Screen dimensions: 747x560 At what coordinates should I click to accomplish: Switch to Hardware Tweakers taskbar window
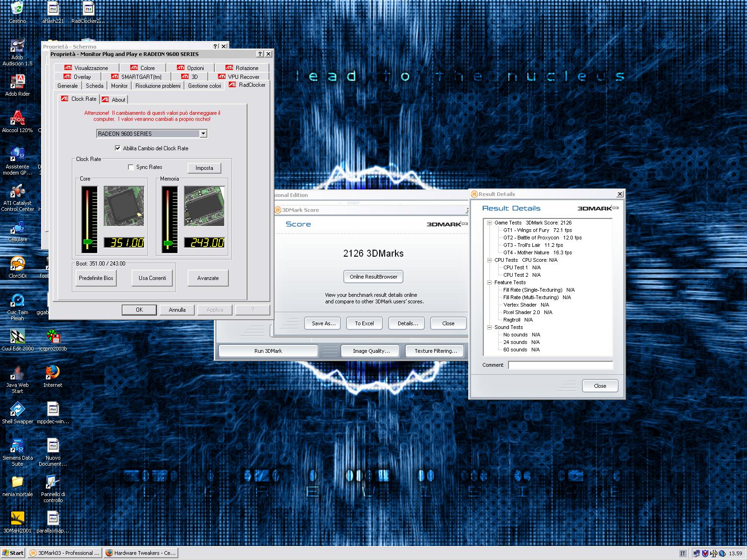(x=140, y=553)
